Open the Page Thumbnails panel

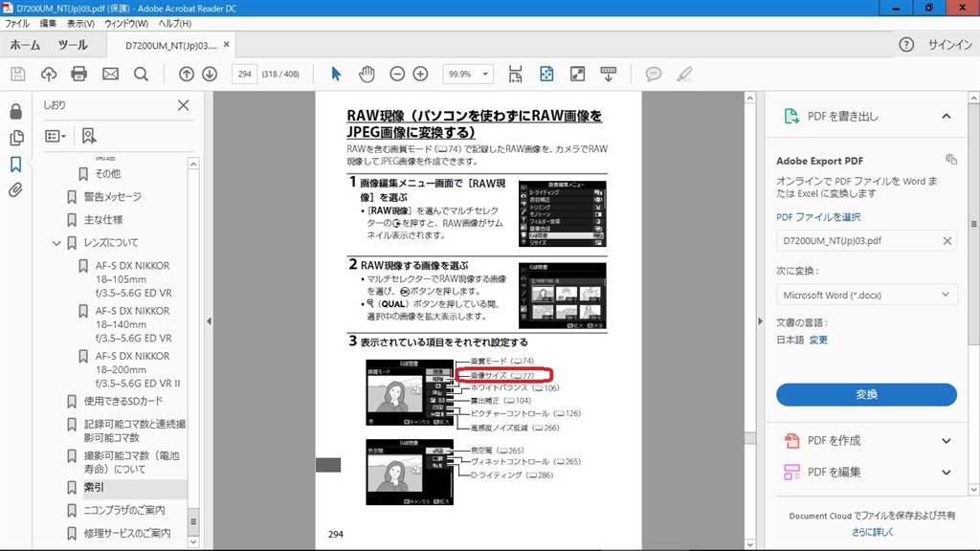coord(15,138)
